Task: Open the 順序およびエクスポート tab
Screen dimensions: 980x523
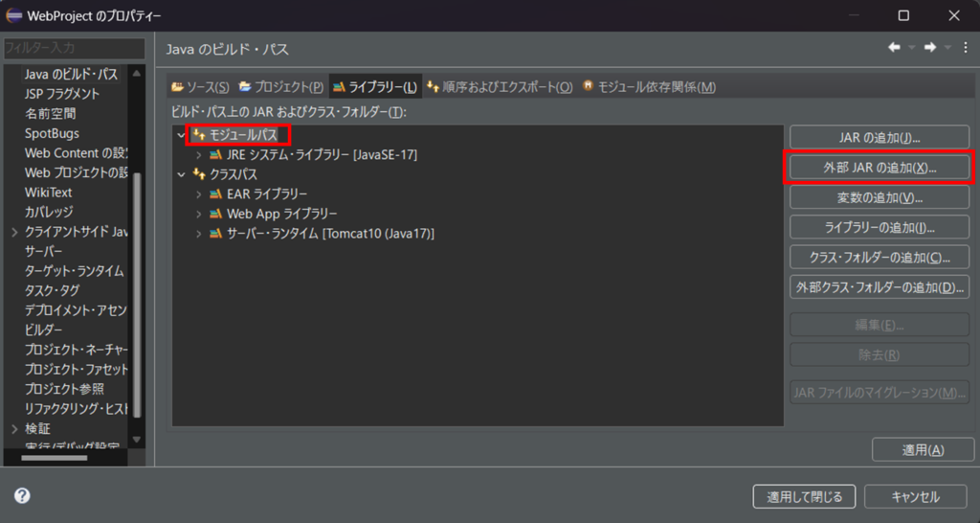Action: (x=499, y=87)
